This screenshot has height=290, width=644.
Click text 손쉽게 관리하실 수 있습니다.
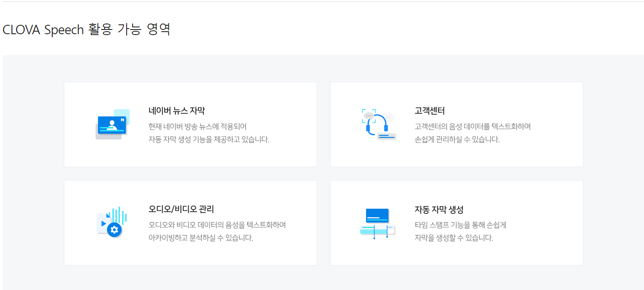tap(457, 139)
